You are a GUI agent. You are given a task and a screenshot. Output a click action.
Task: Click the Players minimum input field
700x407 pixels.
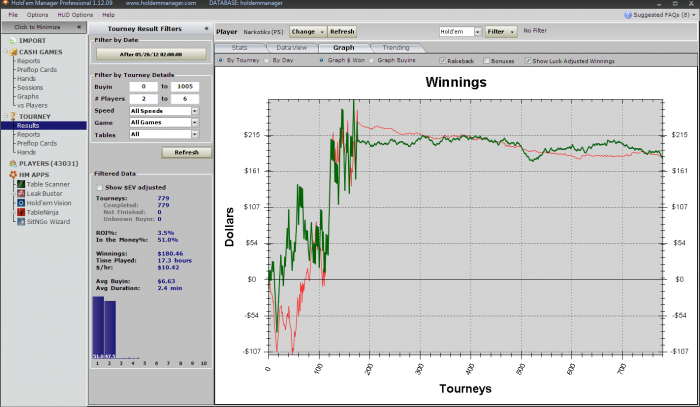[x=143, y=99]
